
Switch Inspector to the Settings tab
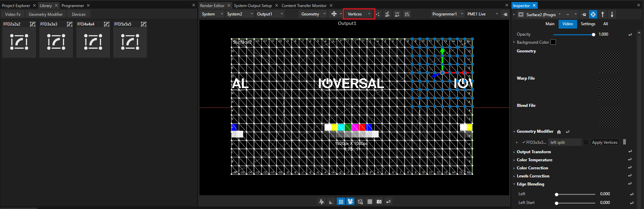588,24
